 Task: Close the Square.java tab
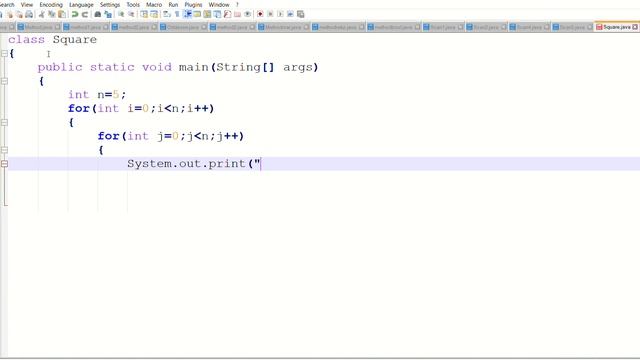(x=635, y=27)
